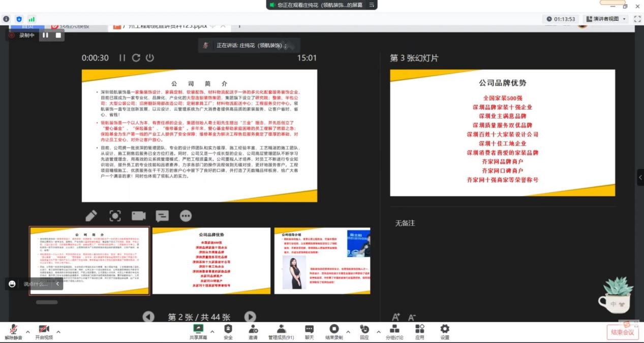Open the three-dots more options under the slide

pos(186,216)
